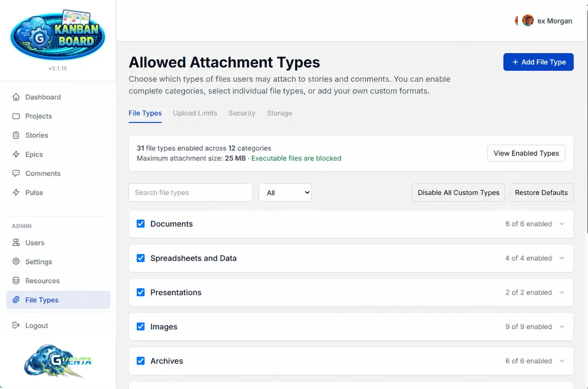The height and width of the screenshot is (389, 588).
Task: Switch to the Storage tab
Action: pyautogui.click(x=279, y=113)
